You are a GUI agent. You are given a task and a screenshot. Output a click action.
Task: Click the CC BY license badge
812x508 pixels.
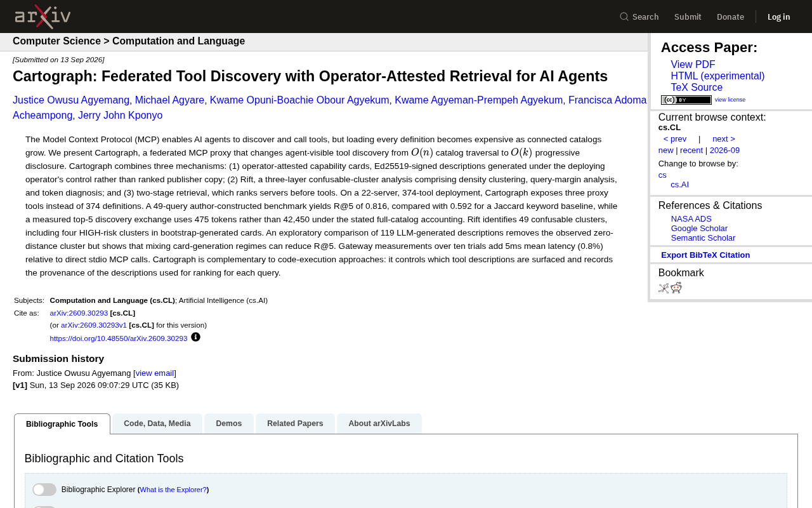click(686, 100)
